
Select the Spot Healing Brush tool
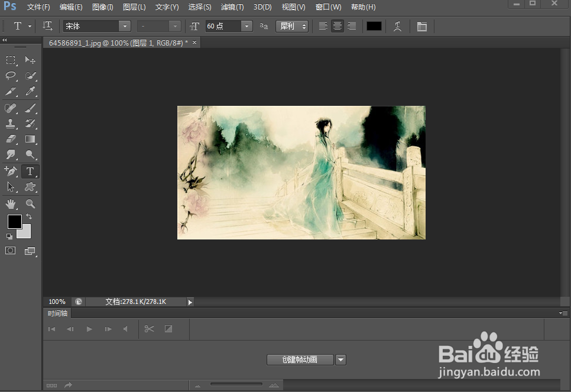pos(11,108)
